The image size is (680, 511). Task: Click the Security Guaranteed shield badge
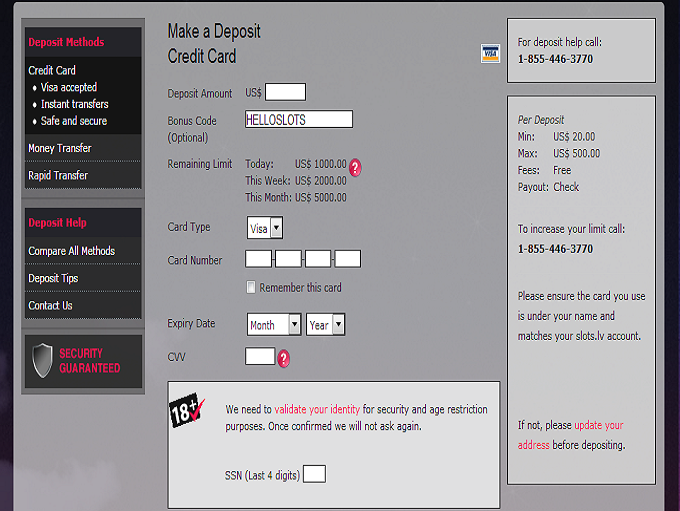click(x=83, y=361)
